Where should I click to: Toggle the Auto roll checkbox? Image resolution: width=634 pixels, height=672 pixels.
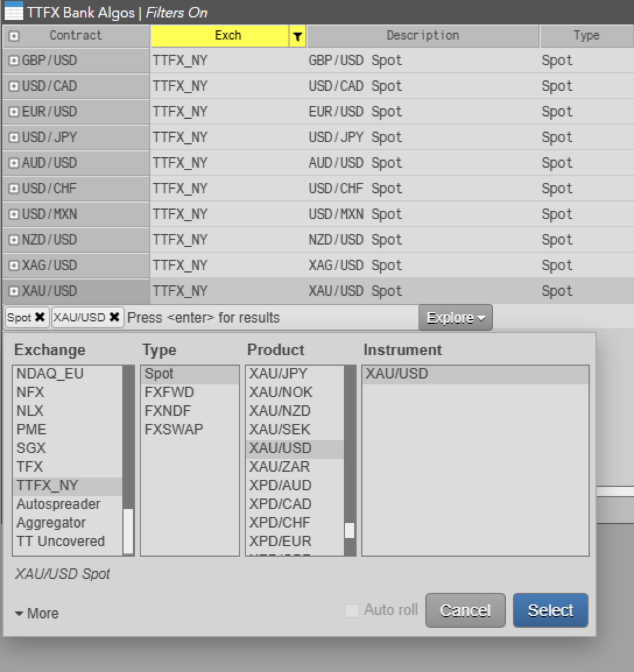352,610
